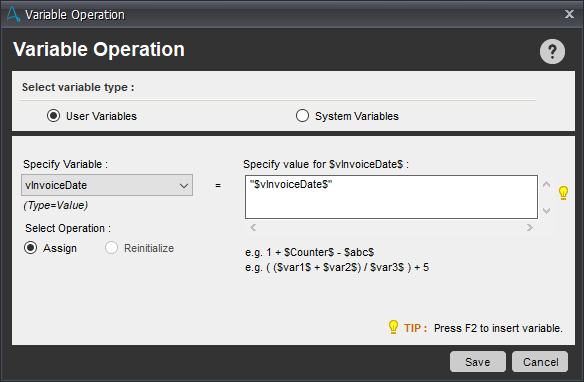Click the lightbulb icon beside value box
The height and width of the screenshot is (382, 584).
(x=563, y=193)
